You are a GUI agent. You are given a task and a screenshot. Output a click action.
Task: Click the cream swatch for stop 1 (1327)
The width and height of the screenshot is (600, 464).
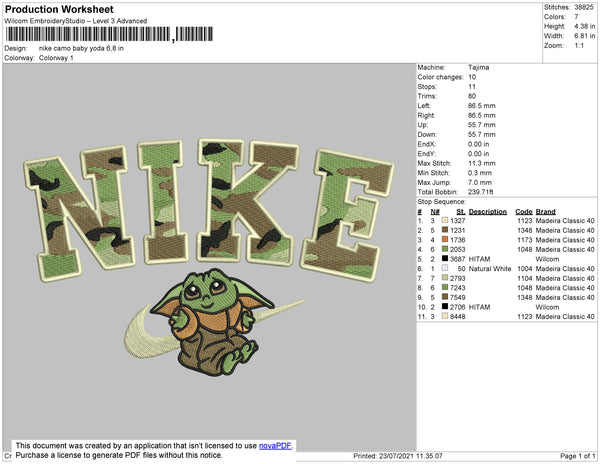coord(445,221)
